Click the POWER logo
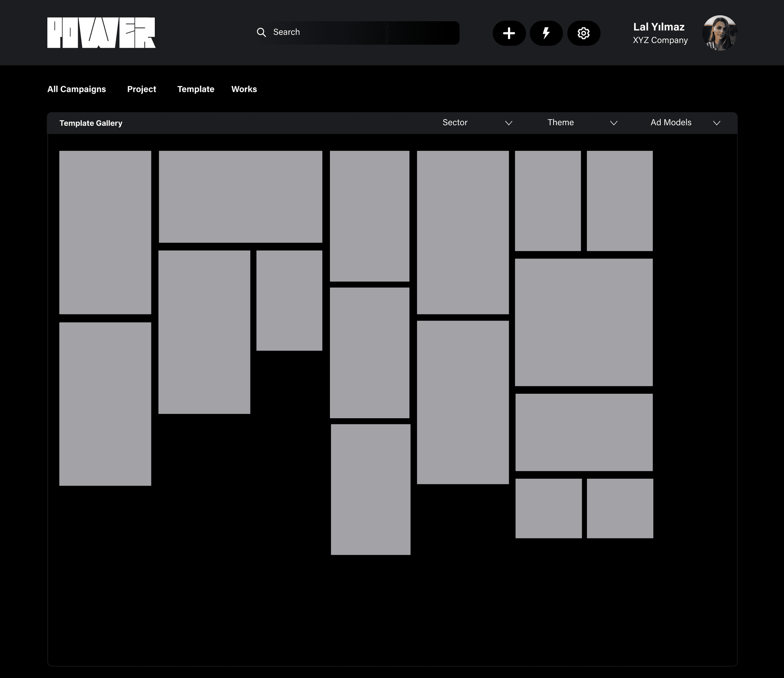 tap(101, 33)
